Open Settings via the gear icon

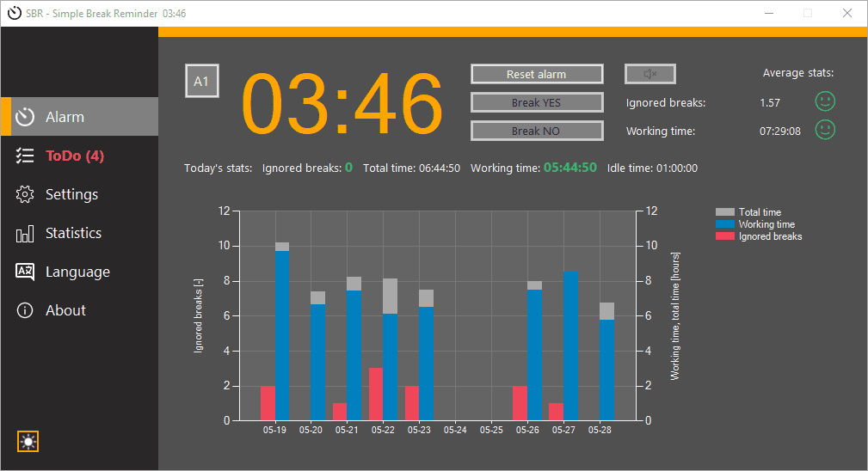pyautogui.click(x=25, y=194)
